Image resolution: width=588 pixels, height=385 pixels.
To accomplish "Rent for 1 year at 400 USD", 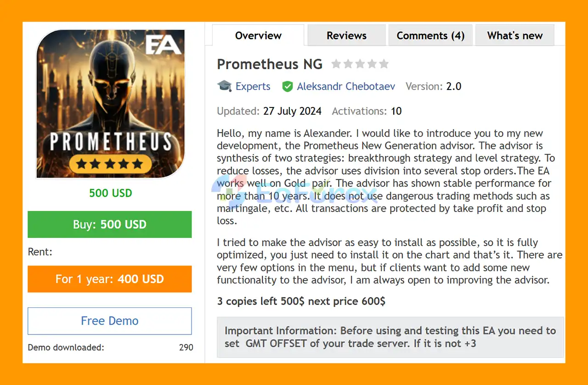I will pyautogui.click(x=110, y=279).
